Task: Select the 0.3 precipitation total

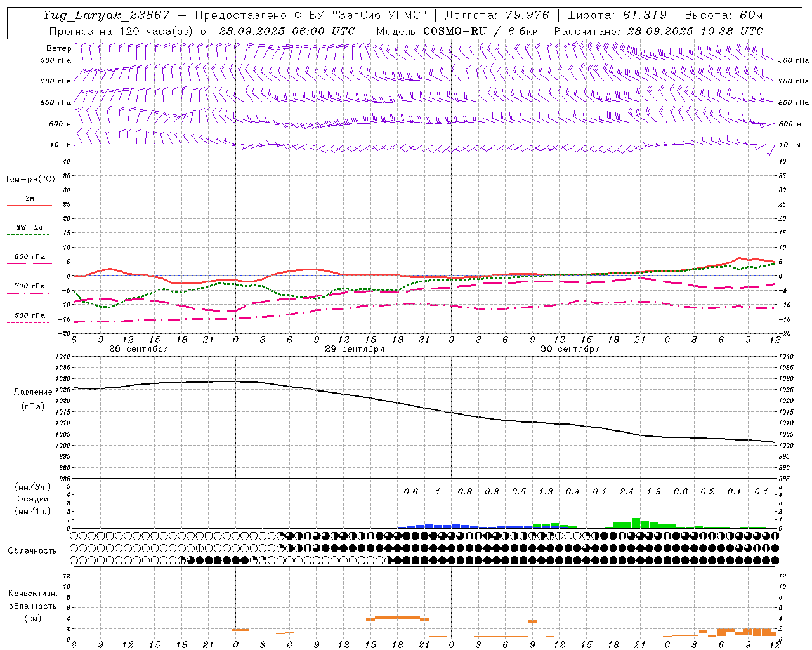Action: pyautogui.click(x=492, y=492)
